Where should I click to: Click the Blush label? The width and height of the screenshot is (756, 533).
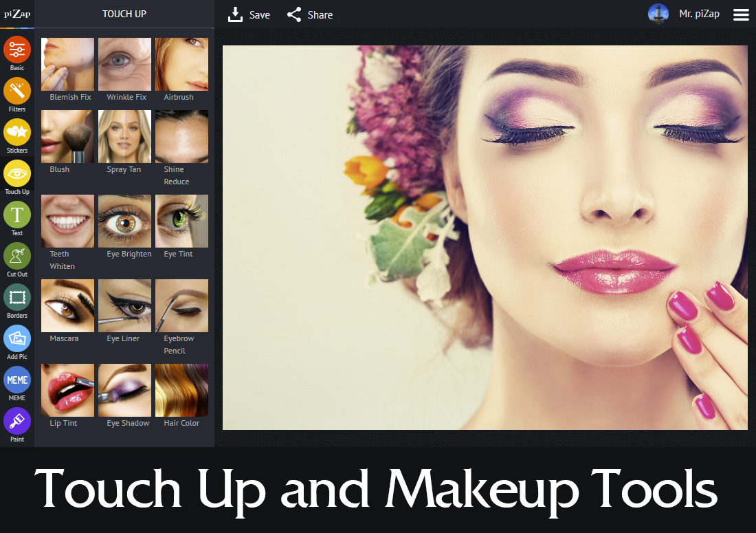point(60,169)
